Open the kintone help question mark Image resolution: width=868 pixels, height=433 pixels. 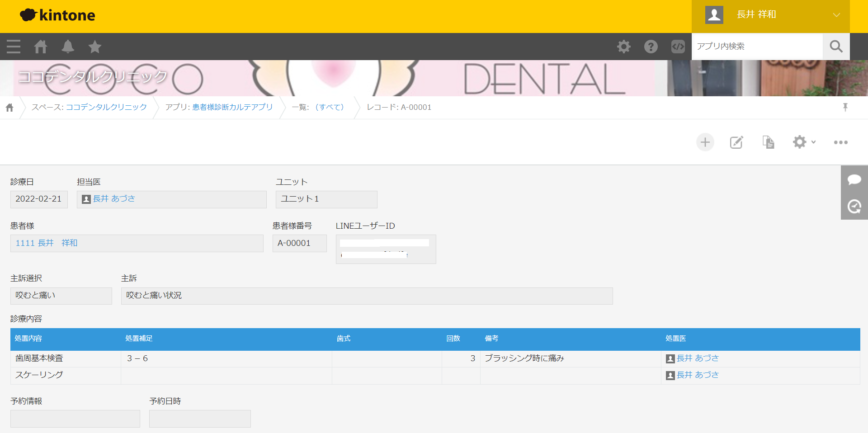651,47
